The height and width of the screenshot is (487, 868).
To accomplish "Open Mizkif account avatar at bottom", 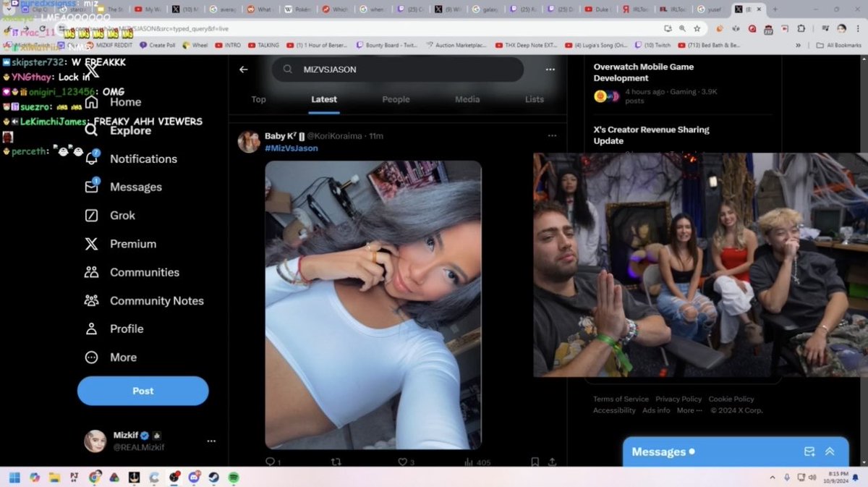I will (x=95, y=441).
